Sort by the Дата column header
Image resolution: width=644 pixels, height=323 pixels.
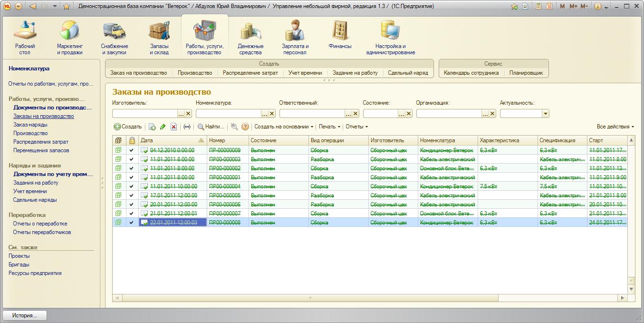(x=173, y=140)
